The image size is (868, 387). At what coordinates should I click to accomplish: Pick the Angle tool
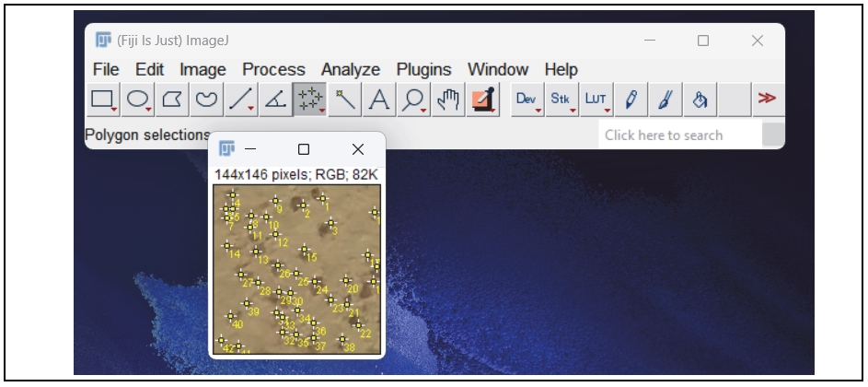click(x=273, y=100)
